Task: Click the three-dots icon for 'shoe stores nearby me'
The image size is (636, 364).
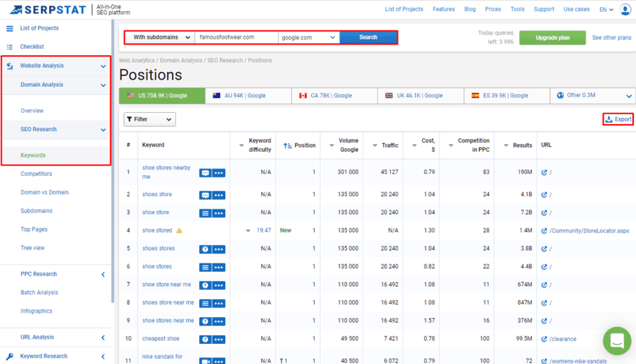Action: pyautogui.click(x=219, y=173)
